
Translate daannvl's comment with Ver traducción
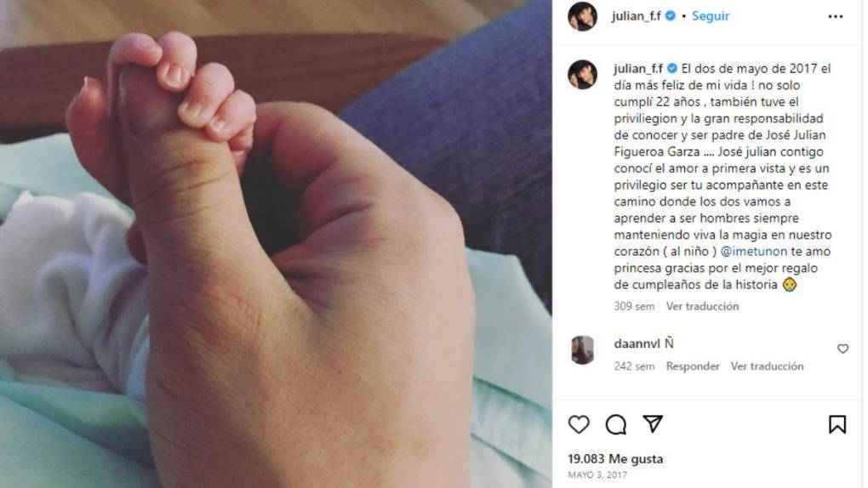pos(767,366)
